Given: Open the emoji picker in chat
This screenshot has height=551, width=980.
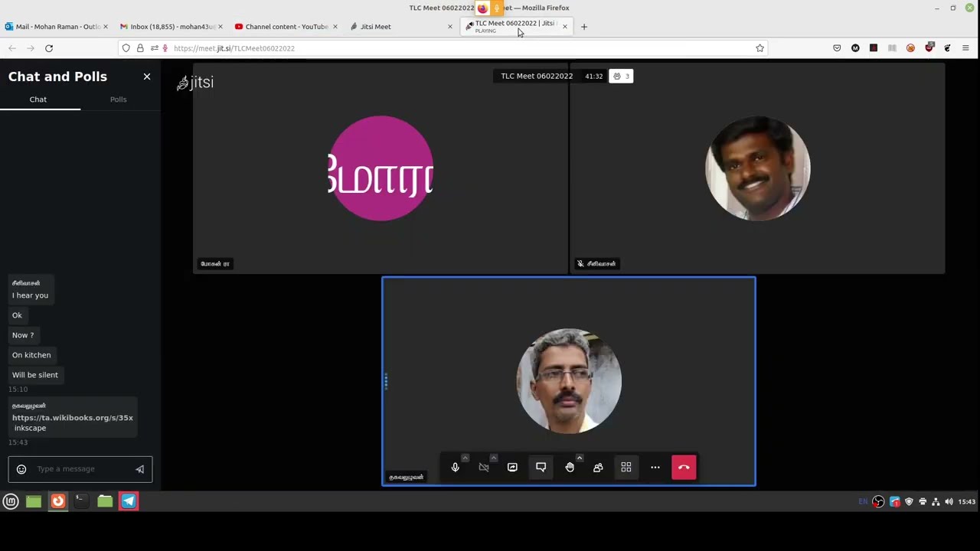Looking at the screenshot, I should (x=21, y=469).
